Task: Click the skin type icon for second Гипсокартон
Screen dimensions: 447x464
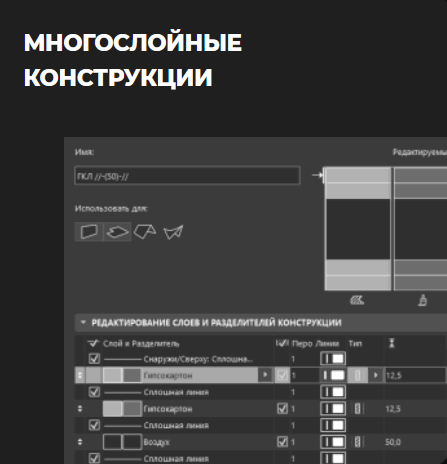Action: pos(358,409)
